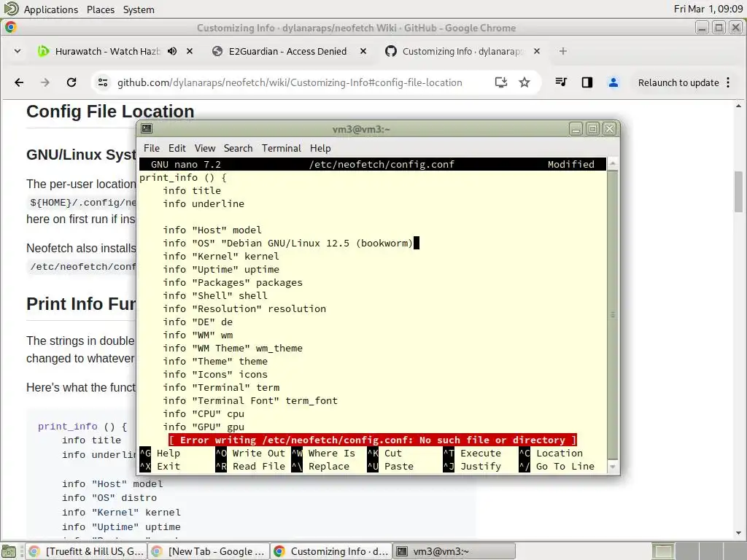747x560 pixels.
Task: Minimize the vm3 terminal window
Action: 576,128
